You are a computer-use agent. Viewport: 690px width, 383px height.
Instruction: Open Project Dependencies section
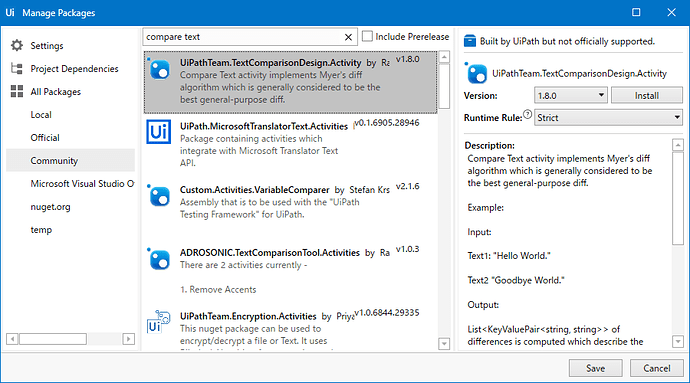(x=74, y=69)
